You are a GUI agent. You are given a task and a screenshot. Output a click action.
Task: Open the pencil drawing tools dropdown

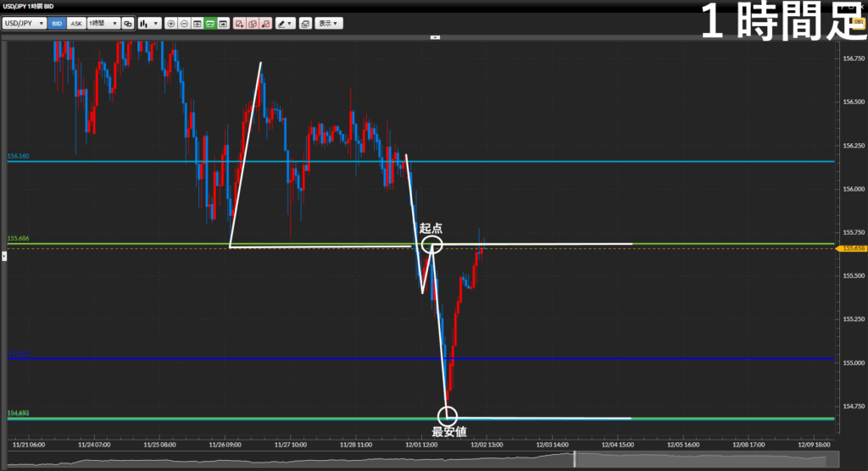285,24
